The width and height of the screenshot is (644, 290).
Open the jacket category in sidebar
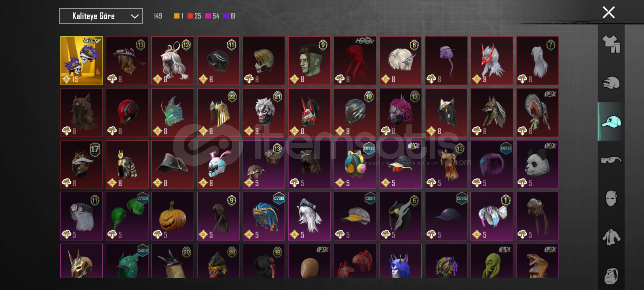coord(611,237)
